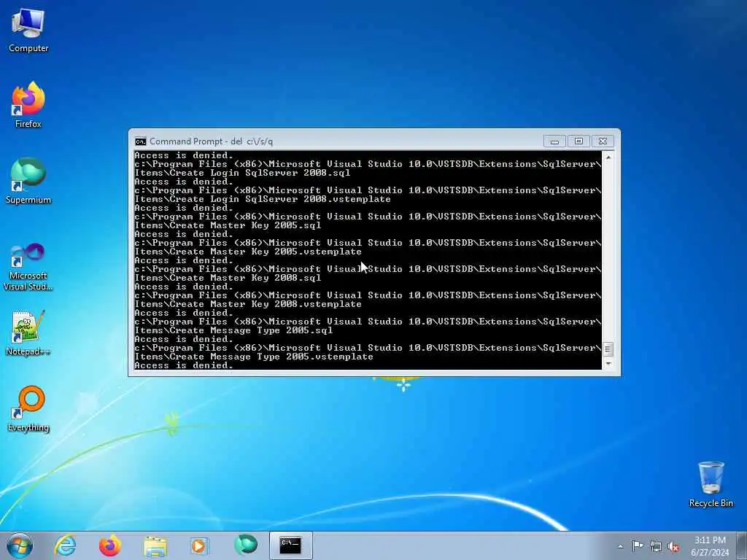Click the Command Prompt scroll up arrow
Screen dimensions: 747x560
[608, 157]
